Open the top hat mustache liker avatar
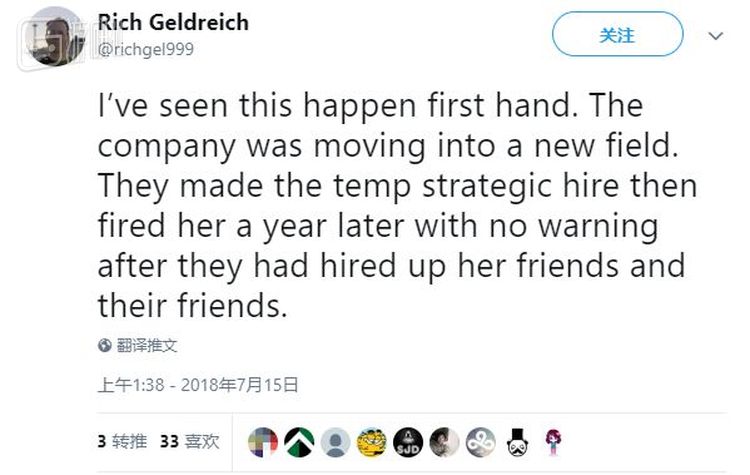750x475 pixels. coord(517,440)
